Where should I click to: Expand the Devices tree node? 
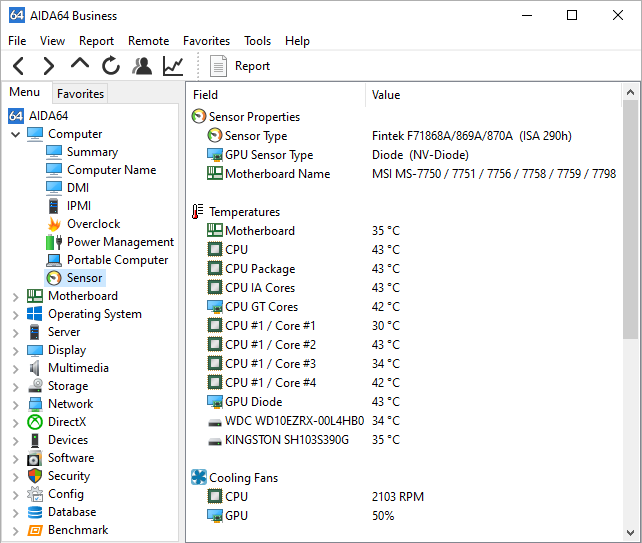coord(16,441)
